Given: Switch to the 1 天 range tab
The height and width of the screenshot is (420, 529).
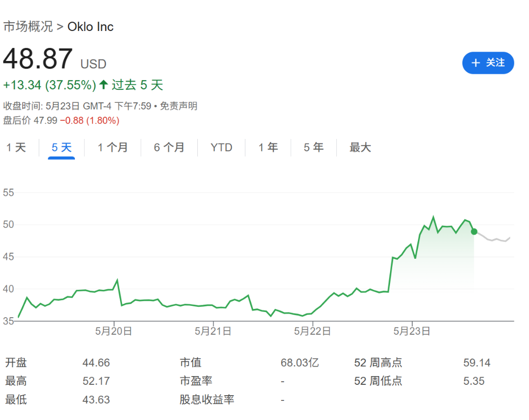Looking at the screenshot, I should [16, 148].
